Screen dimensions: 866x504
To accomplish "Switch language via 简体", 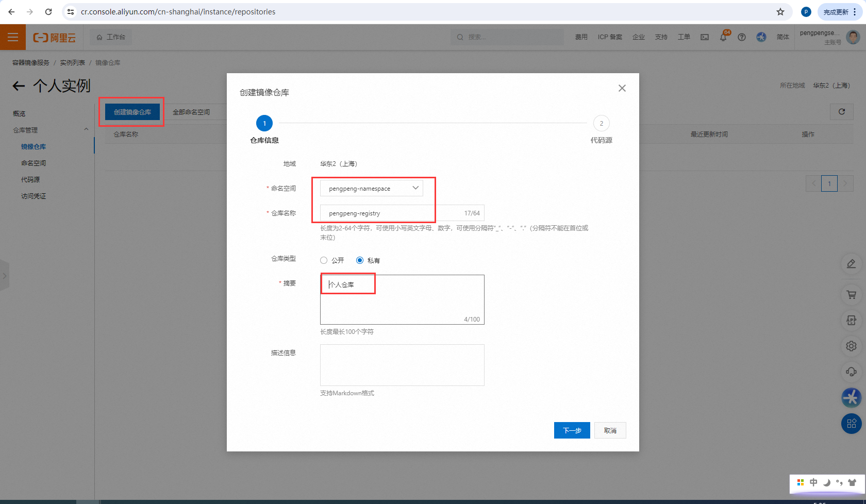I will (783, 37).
